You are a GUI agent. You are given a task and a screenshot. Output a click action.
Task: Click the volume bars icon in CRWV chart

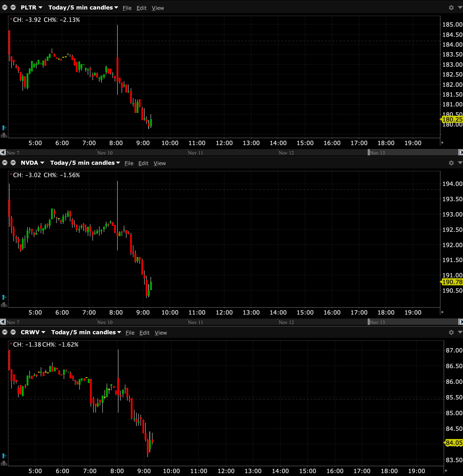pyautogui.click(x=4, y=463)
